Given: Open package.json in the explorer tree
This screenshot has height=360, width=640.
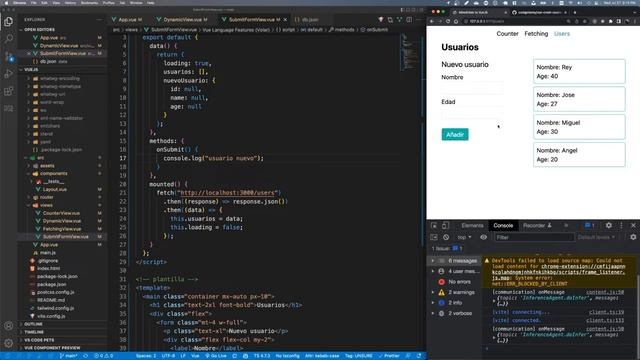Looking at the screenshot, I should pyautogui.click(x=51, y=284).
